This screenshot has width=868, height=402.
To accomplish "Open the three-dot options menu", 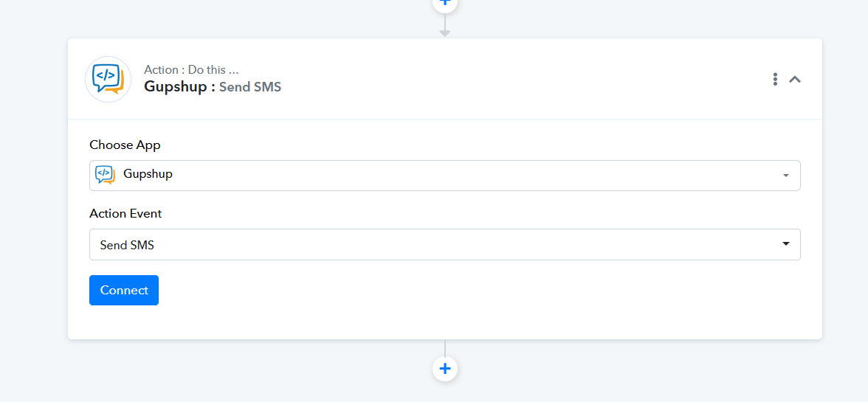I will coord(775,79).
